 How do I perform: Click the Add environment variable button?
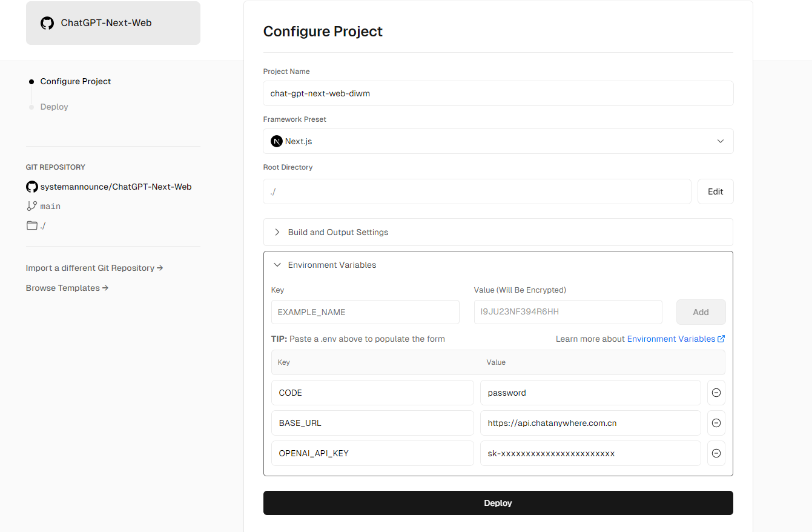click(x=701, y=312)
